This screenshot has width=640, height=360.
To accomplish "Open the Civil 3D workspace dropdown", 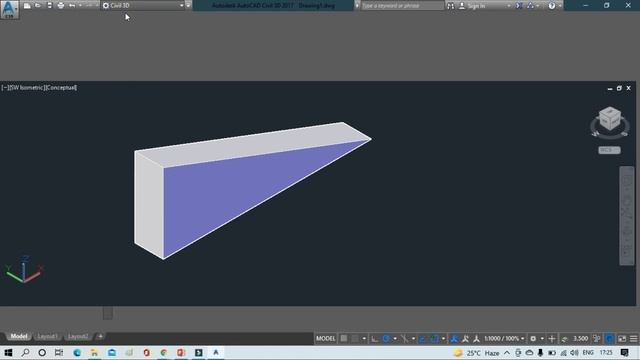I will click(142, 6).
